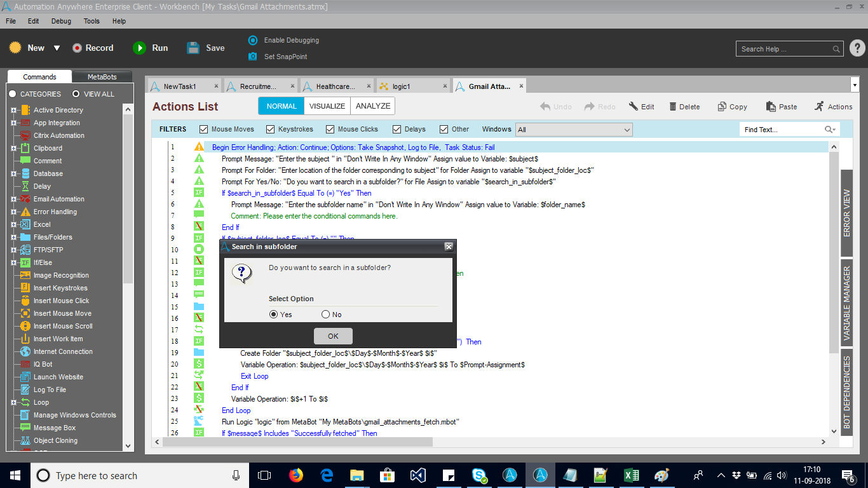Open Excel from the taskbar

632,475
